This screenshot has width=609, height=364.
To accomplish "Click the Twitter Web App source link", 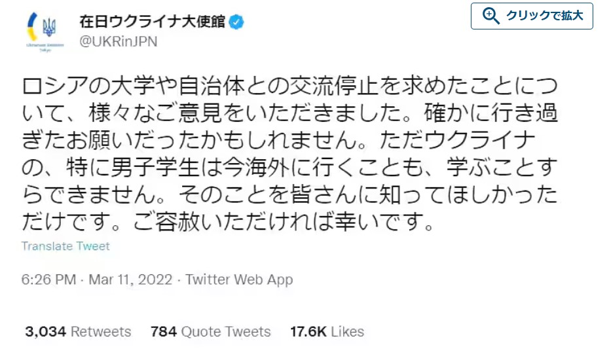I will click(239, 280).
